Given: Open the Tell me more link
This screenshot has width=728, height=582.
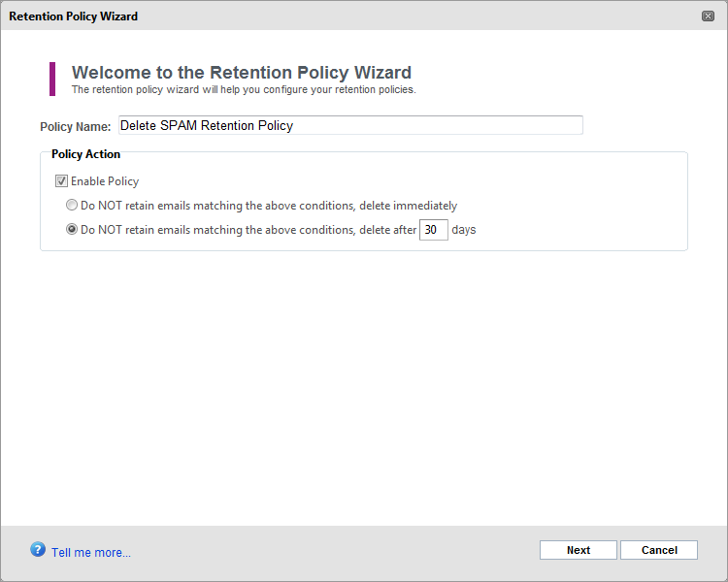Looking at the screenshot, I should coord(91,552).
